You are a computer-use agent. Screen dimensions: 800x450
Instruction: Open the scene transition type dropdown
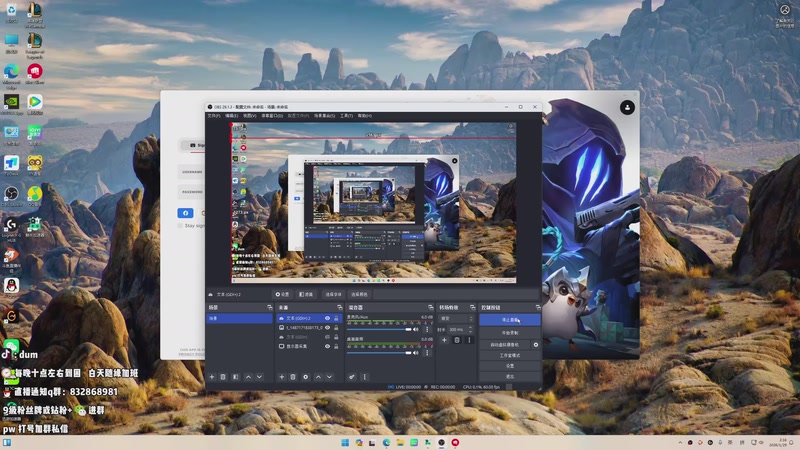pos(453,318)
